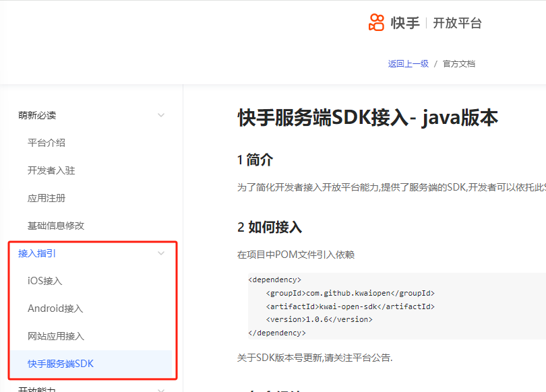This screenshot has width=546, height=392.
Task: Click the closing </dependency> code line
Action: coord(277,333)
